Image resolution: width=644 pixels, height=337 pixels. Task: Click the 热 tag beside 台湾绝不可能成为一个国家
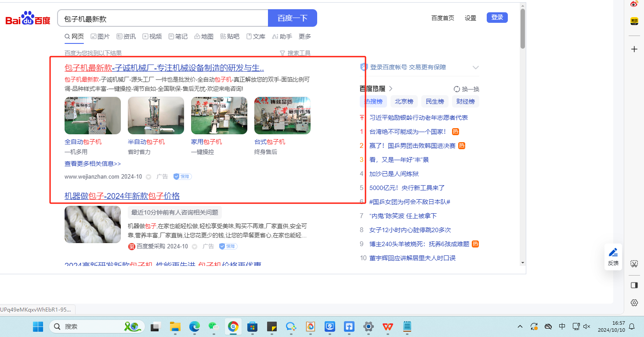pyautogui.click(x=456, y=132)
